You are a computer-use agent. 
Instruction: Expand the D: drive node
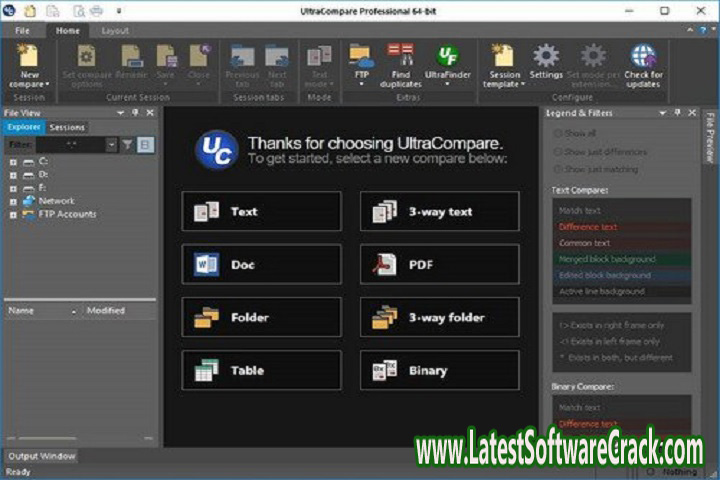(13, 175)
